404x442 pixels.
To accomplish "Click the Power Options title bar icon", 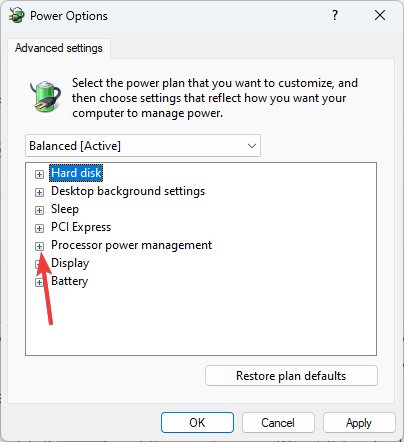I will point(17,15).
